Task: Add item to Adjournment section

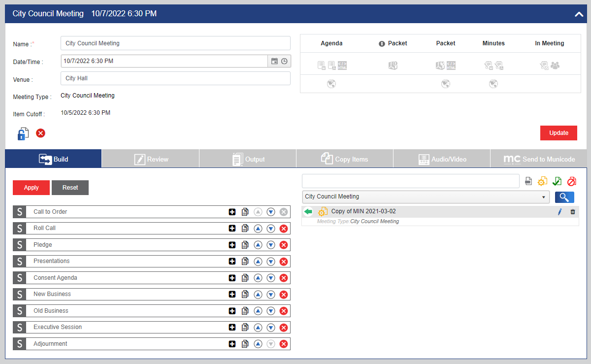Action: pos(232,344)
